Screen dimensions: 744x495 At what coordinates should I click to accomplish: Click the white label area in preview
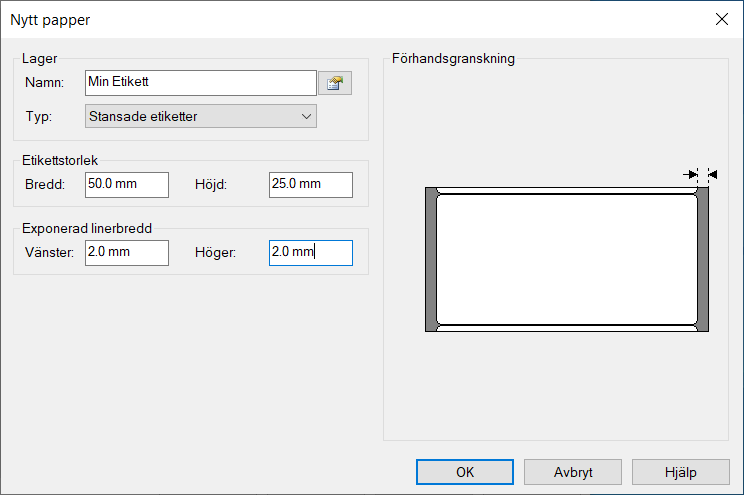click(x=566, y=258)
